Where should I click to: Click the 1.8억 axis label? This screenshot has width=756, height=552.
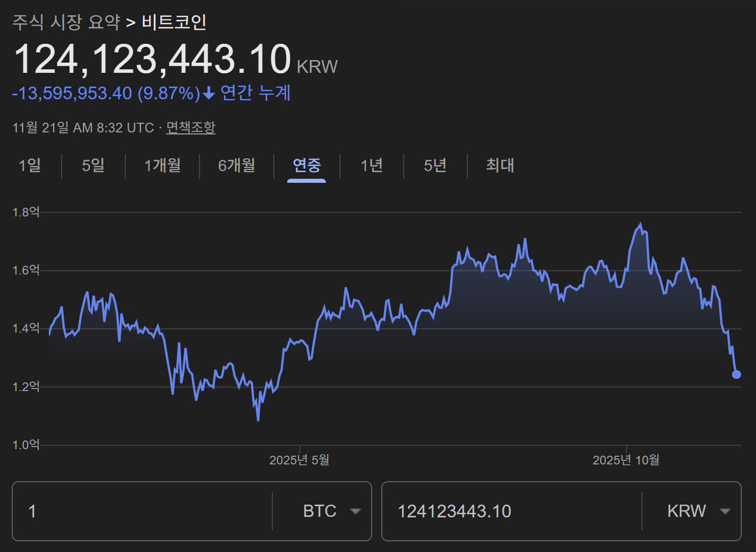click(x=26, y=212)
